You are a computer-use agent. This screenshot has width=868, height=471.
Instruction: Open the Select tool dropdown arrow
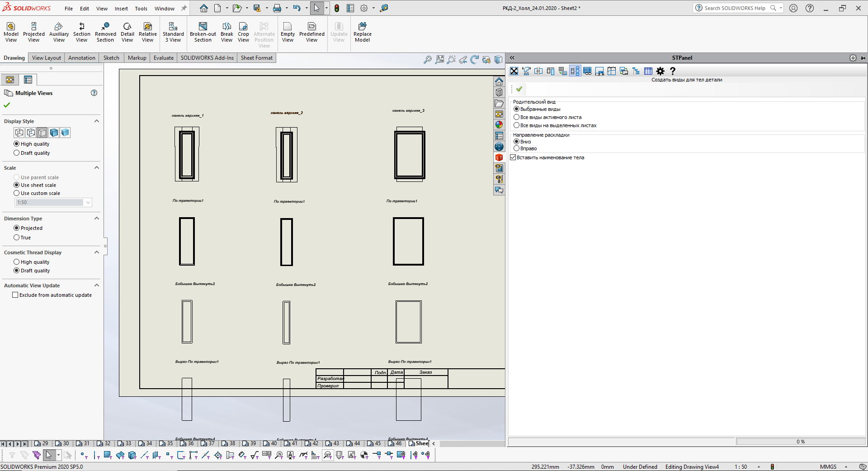click(326, 8)
